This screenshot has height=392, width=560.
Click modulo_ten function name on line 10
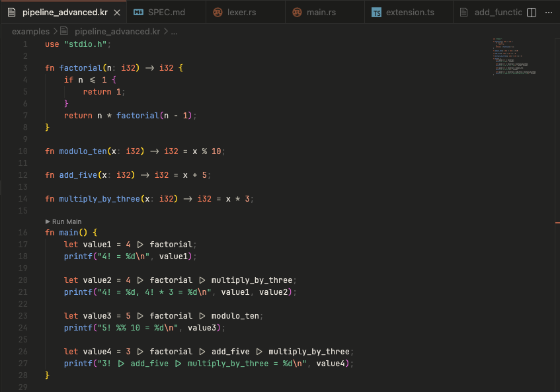(x=83, y=151)
